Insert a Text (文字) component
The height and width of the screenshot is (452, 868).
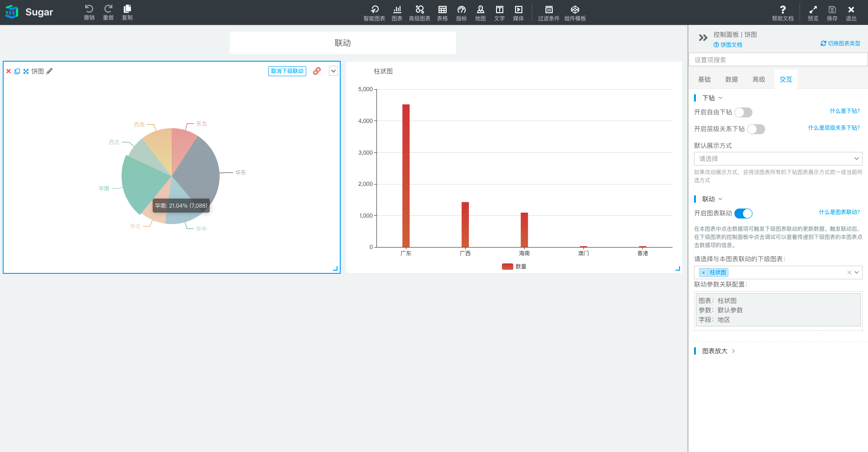(499, 13)
